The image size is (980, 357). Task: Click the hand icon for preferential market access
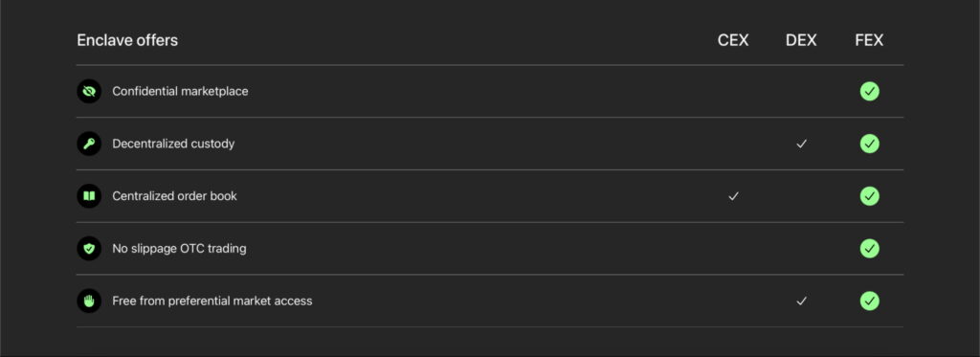coord(89,301)
